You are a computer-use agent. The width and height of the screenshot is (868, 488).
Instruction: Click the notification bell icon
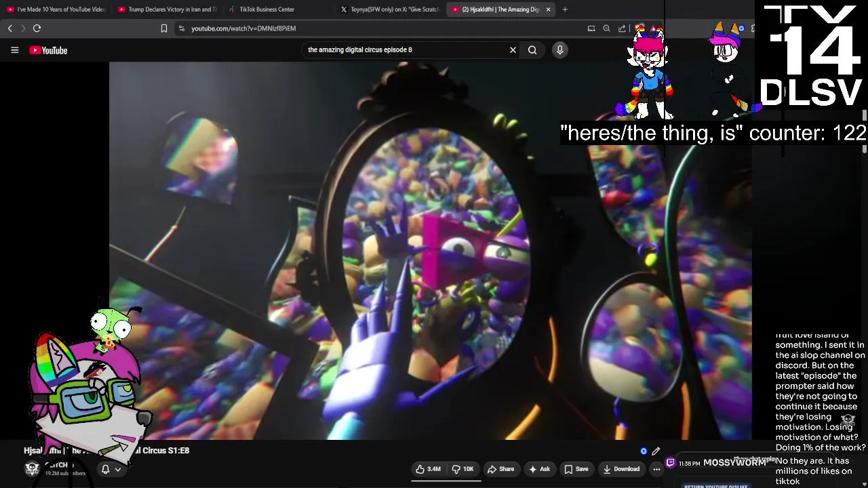[x=105, y=469]
